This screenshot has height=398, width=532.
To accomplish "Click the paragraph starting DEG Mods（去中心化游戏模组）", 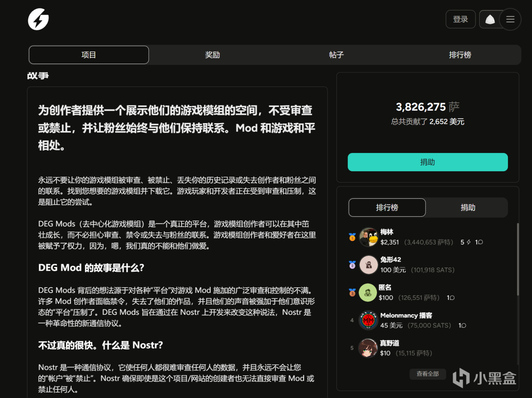I will (177, 235).
